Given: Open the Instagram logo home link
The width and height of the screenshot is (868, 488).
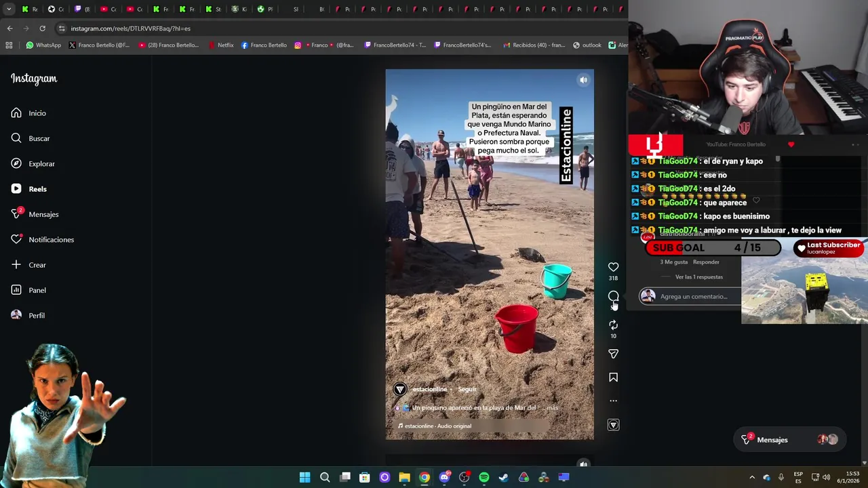Looking at the screenshot, I should click(x=34, y=79).
